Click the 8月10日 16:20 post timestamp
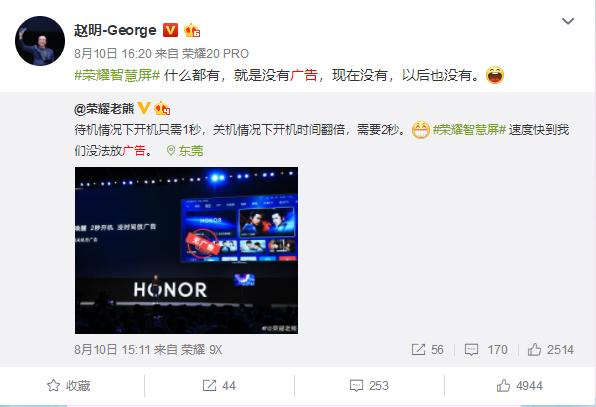This screenshot has height=407, width=596. (x=113, y=54)
